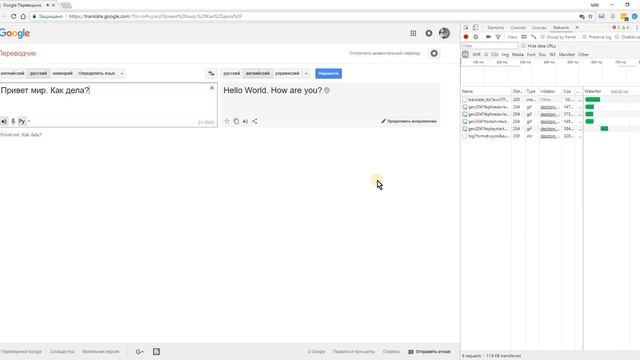Open Отправить отзыв feedback link
This screenshot has width=640, height=360.
coord(429,351)
